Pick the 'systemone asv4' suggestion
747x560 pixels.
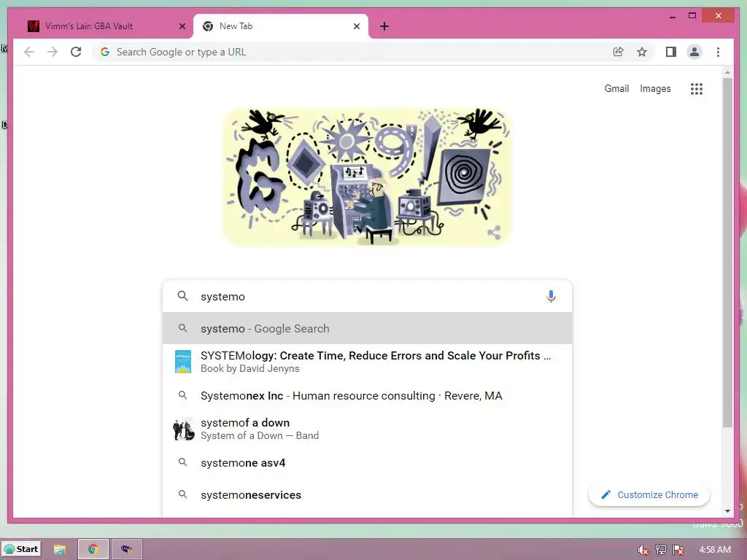point(367,463)
